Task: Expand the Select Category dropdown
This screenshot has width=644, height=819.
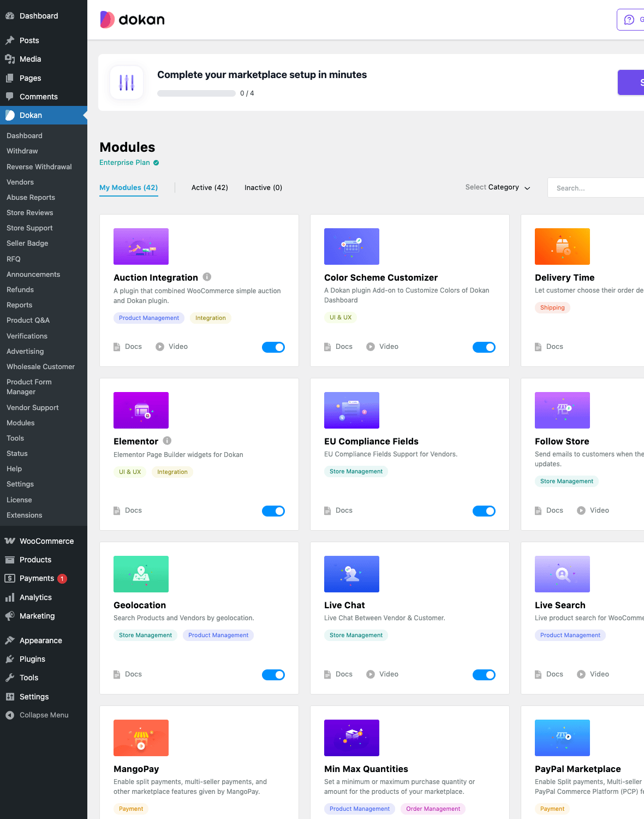Action: click(x=498, y=187)
